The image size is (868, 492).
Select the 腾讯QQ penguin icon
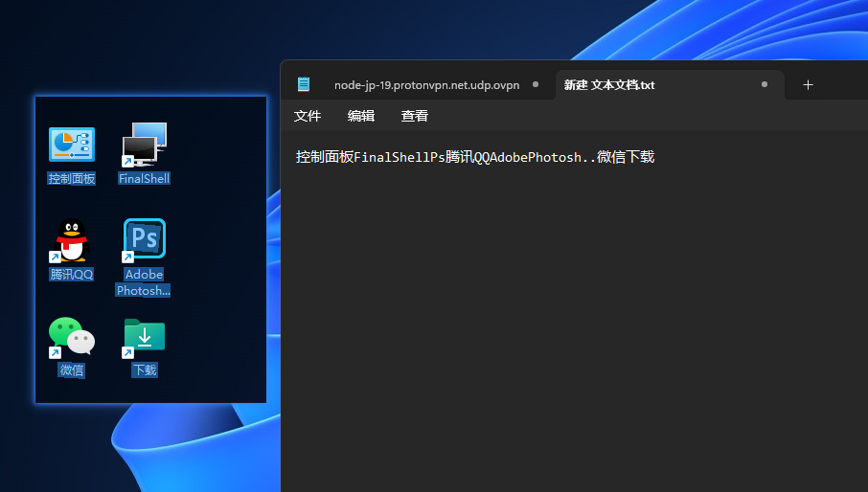[x=72, y=240]
